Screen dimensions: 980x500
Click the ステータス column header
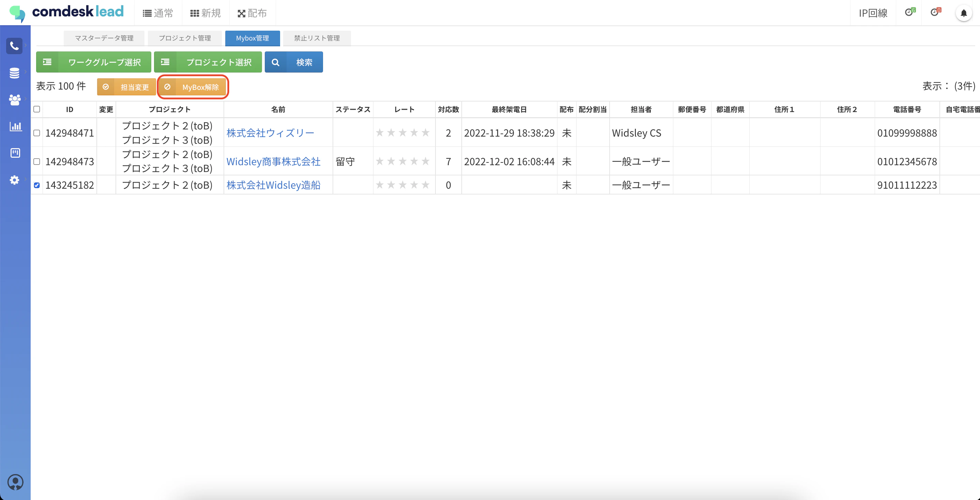click(x=353, y=110)
